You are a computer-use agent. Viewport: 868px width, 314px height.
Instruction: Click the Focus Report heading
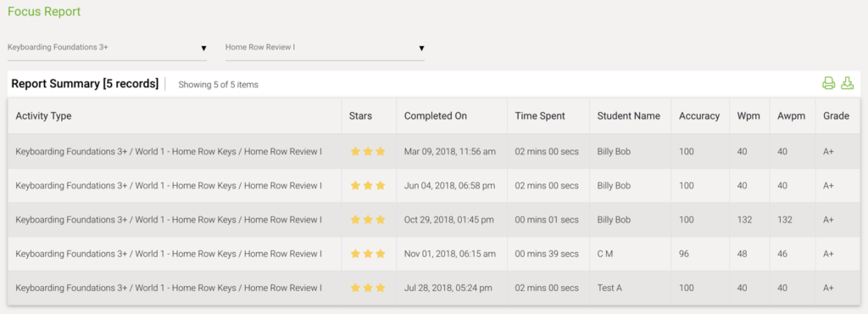click(44, 11)
